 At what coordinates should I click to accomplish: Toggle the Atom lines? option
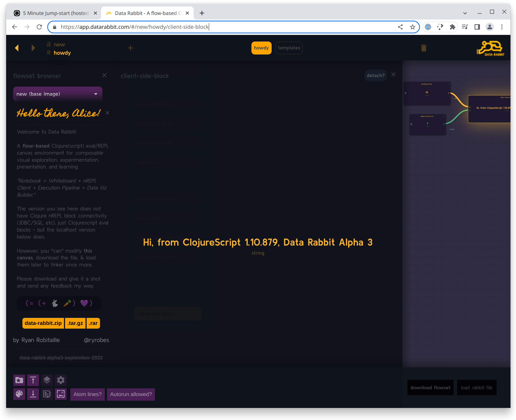(87, 394)
